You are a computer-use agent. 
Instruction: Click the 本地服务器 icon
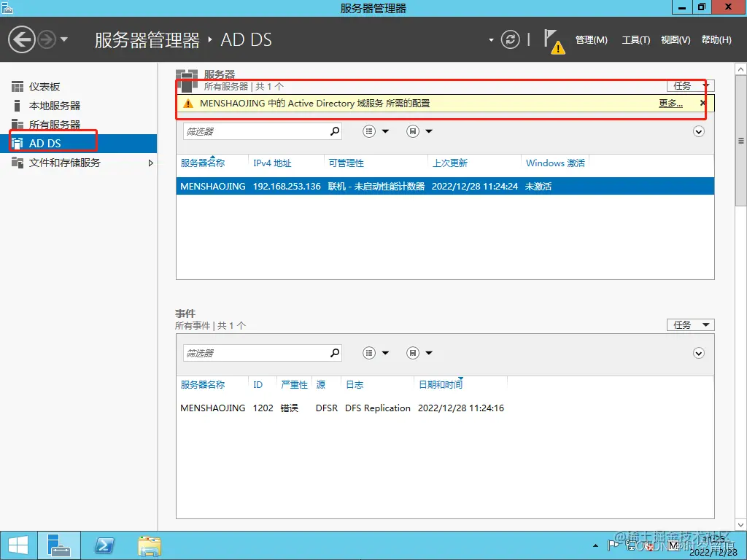(18, 106)
